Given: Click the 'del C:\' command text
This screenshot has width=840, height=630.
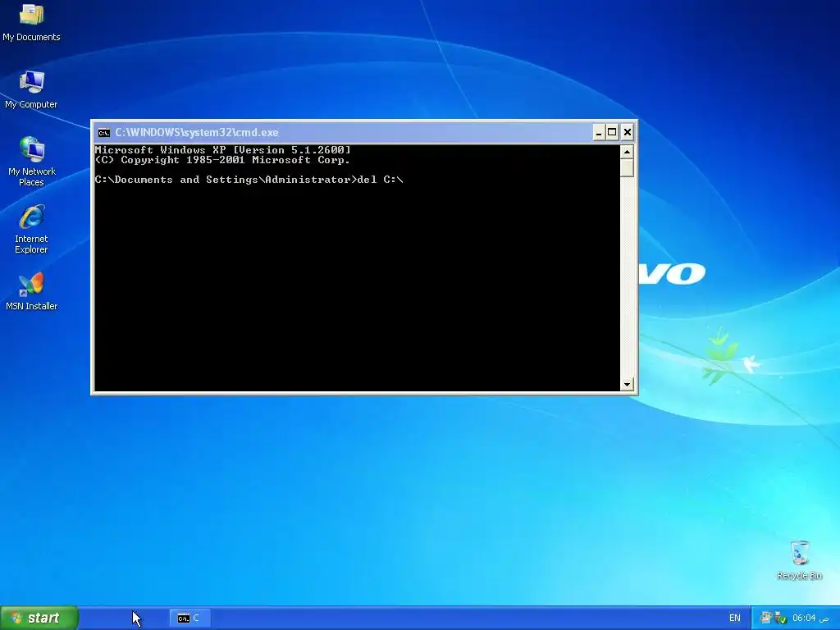Looking at the screenshot, I should pos(380,180).
